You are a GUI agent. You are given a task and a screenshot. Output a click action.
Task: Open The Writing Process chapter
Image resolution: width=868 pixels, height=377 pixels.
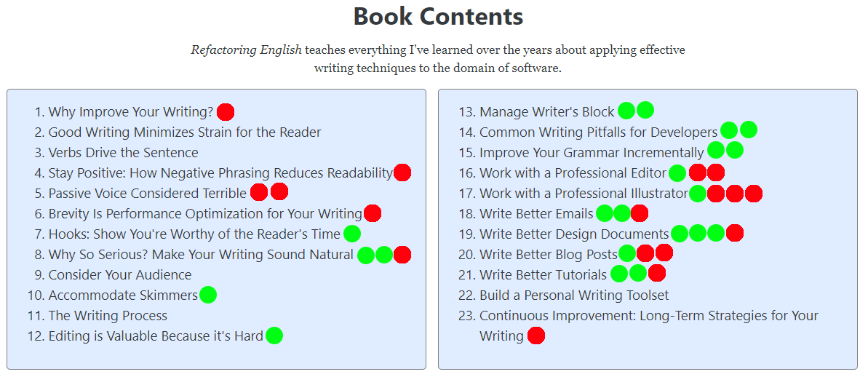pos(108,316)
